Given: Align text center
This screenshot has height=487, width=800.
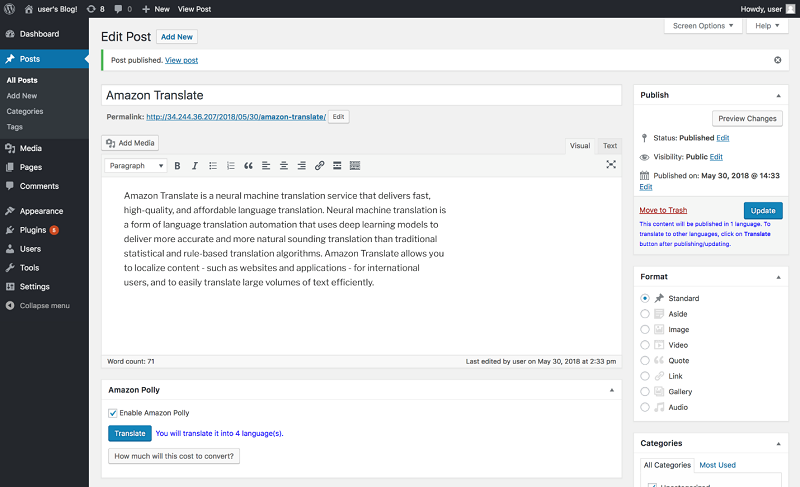Looking at the screenshot, I should click(x=284, y=166).
